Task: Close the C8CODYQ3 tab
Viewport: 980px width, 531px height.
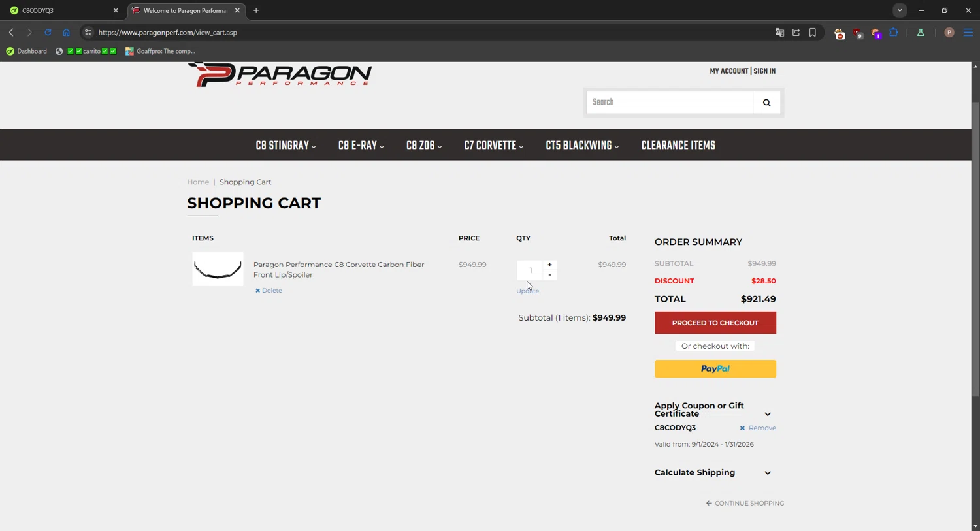Action: coord(116,10)
